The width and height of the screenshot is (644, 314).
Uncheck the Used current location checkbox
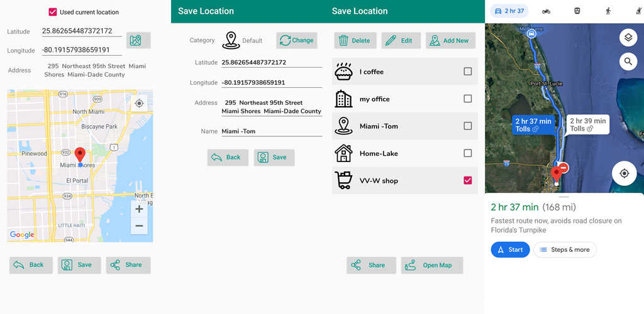[x=53, y=12]
